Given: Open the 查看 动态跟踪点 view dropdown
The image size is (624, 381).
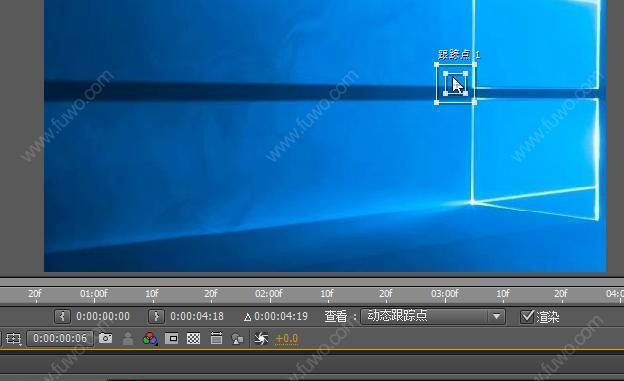Looking at the screenshot, I should (x=433, y=317).
